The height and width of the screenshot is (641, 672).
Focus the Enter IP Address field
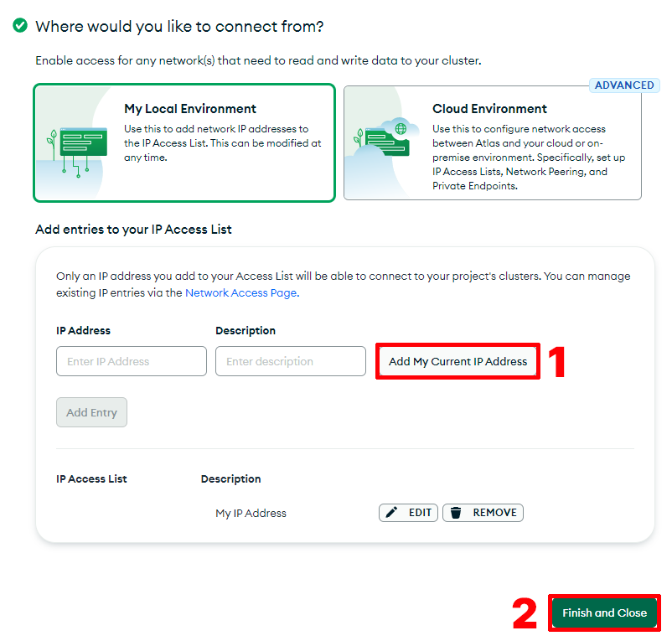point(132,361)
